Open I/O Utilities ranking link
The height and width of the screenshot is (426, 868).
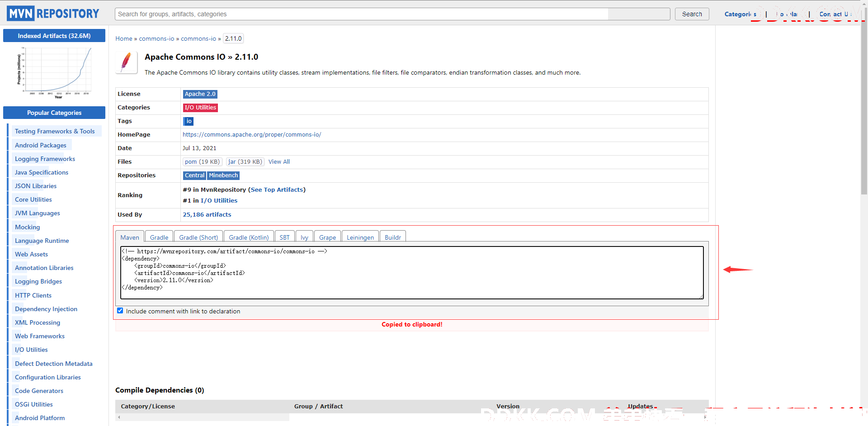coord(219,200)
